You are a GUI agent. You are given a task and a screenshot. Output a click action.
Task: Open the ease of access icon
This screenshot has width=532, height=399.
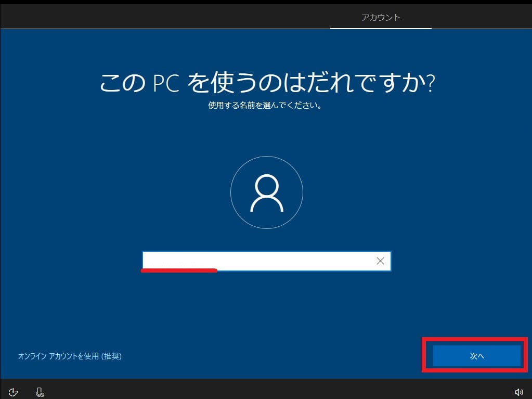pos(13,392)
